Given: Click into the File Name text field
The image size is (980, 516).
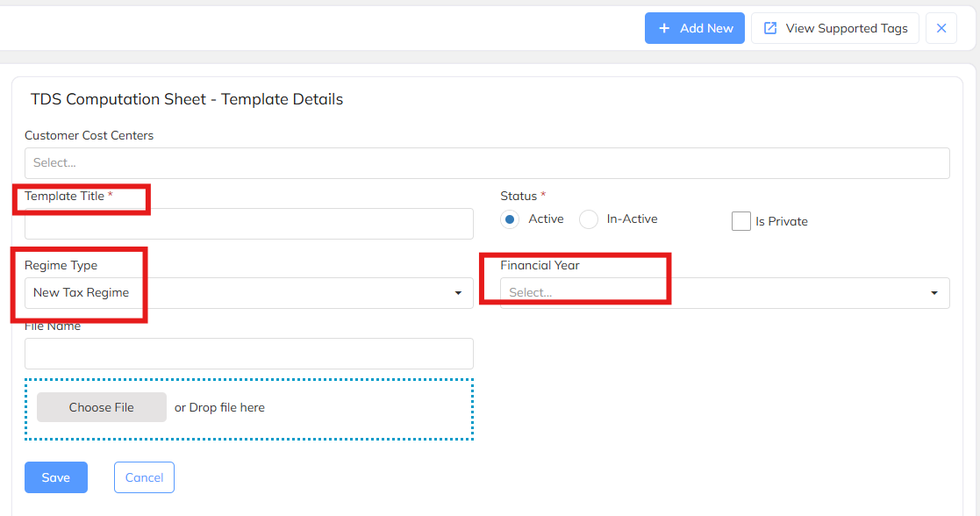Looking at the screenshot, I should pyautogui.click(x=249, y=354).
